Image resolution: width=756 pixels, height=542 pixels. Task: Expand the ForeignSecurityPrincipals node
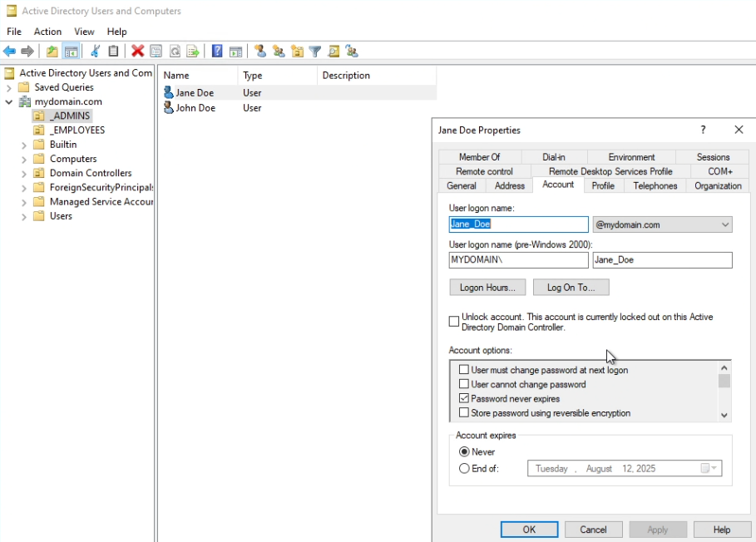click(x=23, y=188)
